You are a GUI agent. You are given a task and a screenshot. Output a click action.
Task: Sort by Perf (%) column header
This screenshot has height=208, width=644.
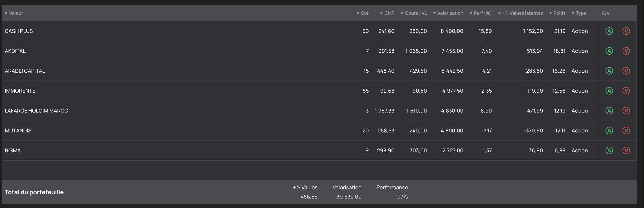[x=481, y=13]
